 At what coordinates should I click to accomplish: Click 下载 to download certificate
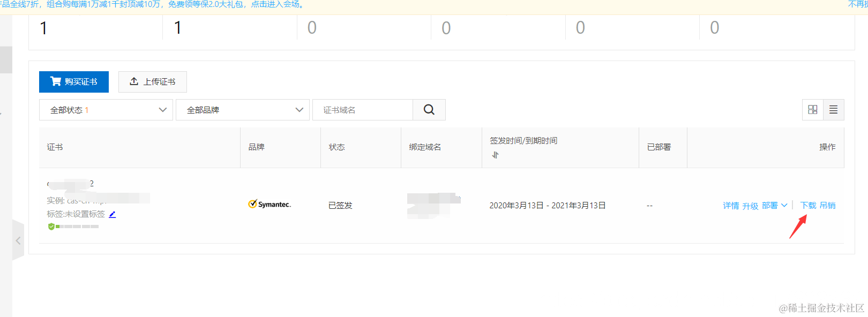[x=809, y=206]
